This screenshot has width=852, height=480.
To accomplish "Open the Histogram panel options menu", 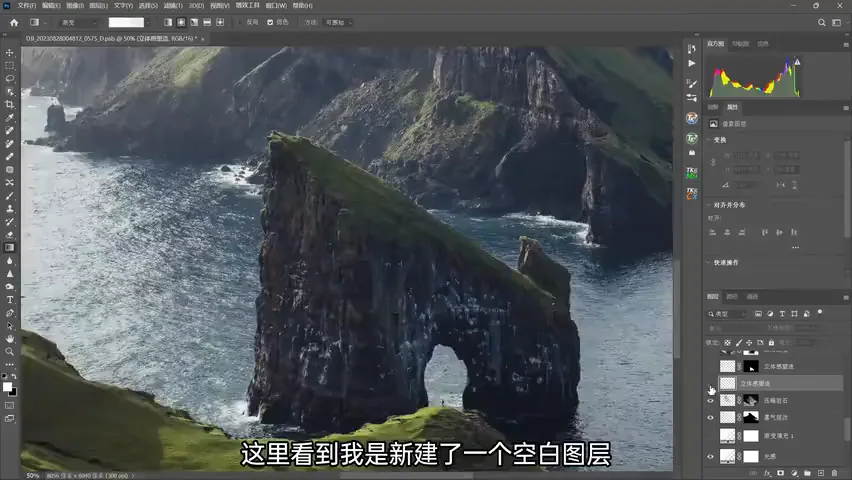I will click(846, 44).
